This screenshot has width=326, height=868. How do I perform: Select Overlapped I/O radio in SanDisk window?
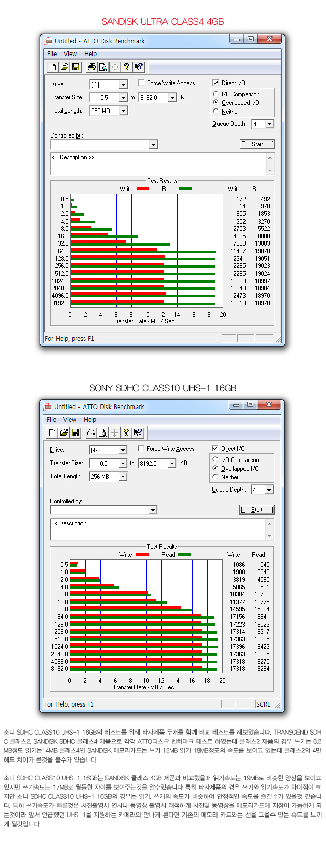pos(216,102)
